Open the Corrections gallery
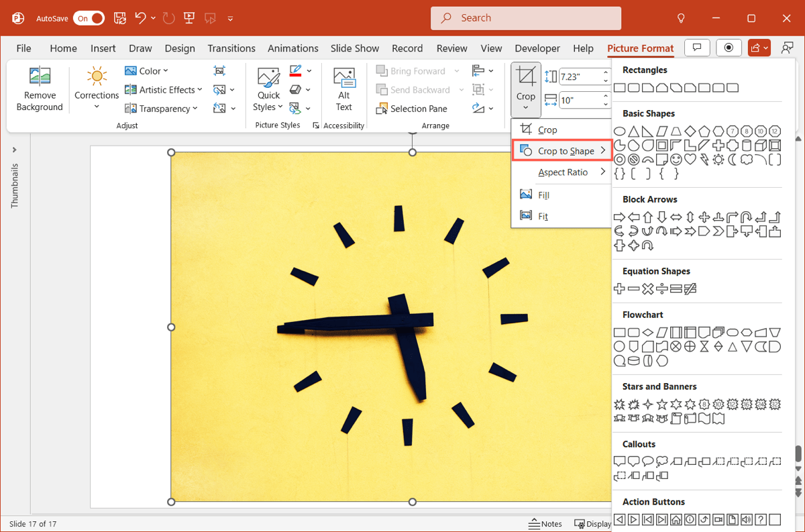The width and height of the screenshot is (805, 532). coord(97,89)
